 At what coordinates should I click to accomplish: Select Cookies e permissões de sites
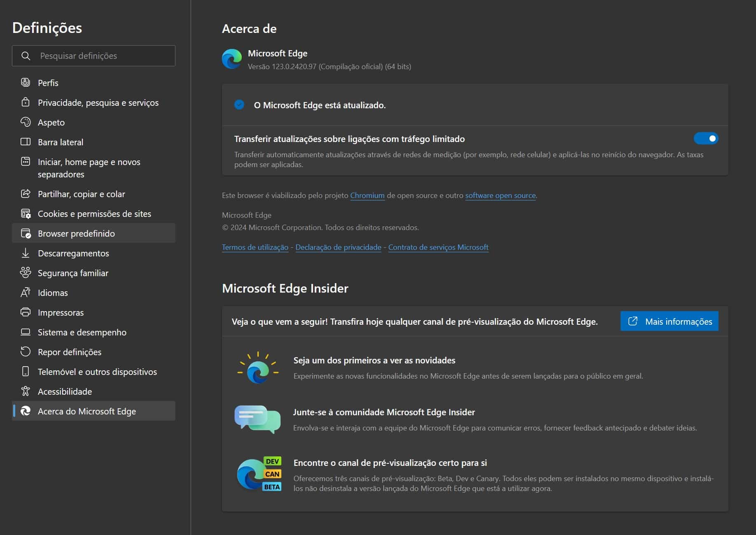click(x=94, y=214)
